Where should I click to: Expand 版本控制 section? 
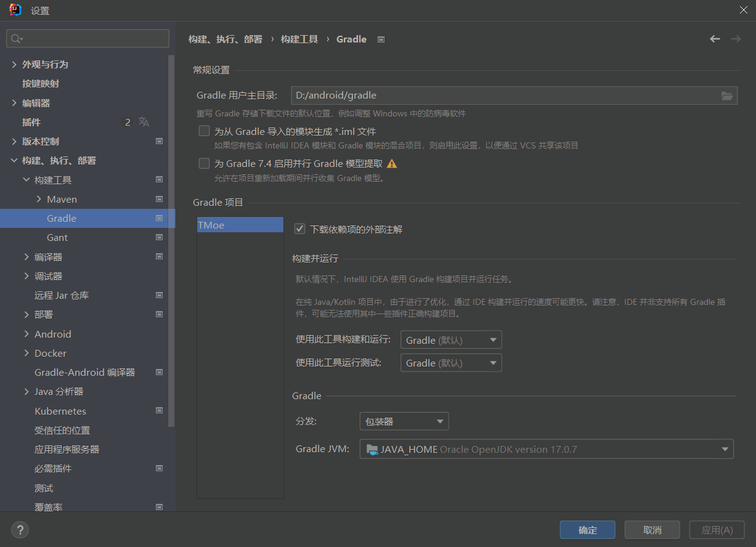click(14, 141)
